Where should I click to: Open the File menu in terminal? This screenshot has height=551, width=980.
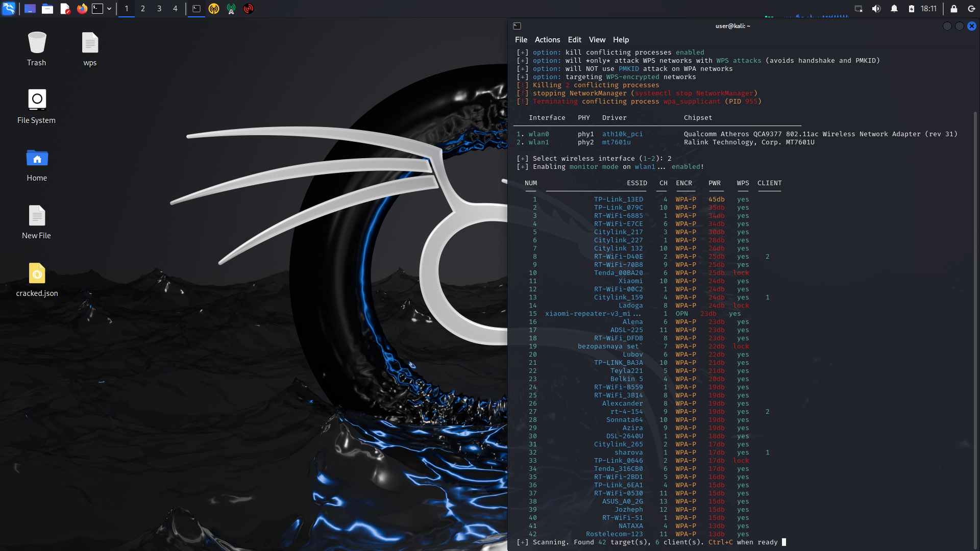point(521,40)
